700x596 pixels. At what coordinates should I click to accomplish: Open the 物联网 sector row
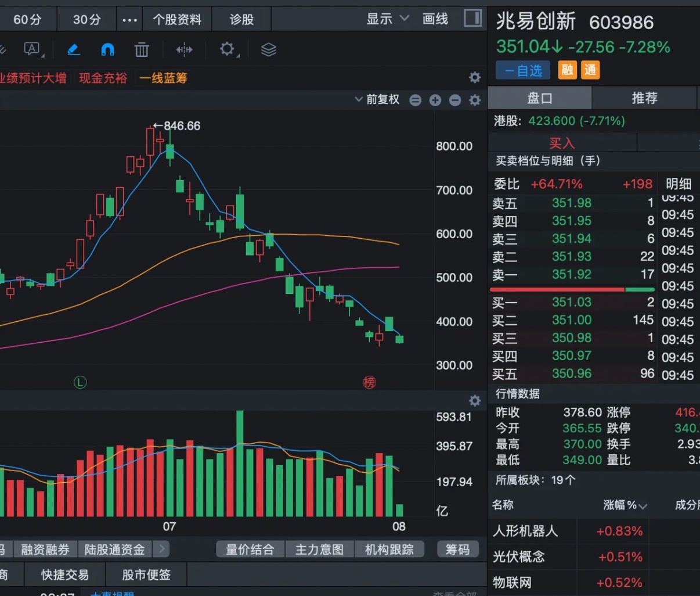pyautogui.click(x=594, y=582)
